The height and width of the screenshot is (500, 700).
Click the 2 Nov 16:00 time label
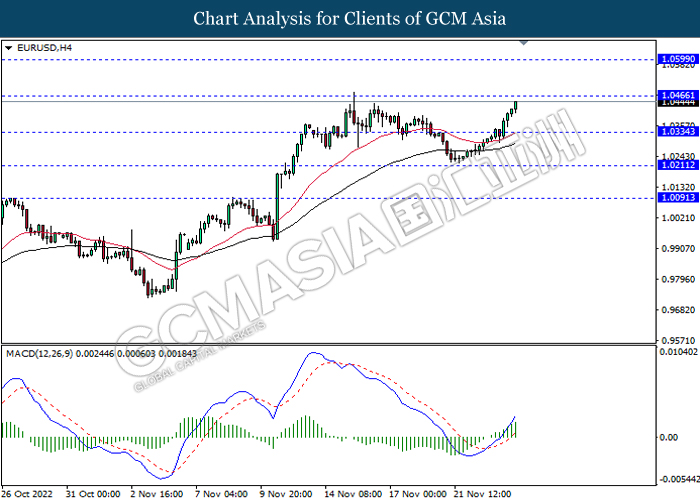(157, 494)
